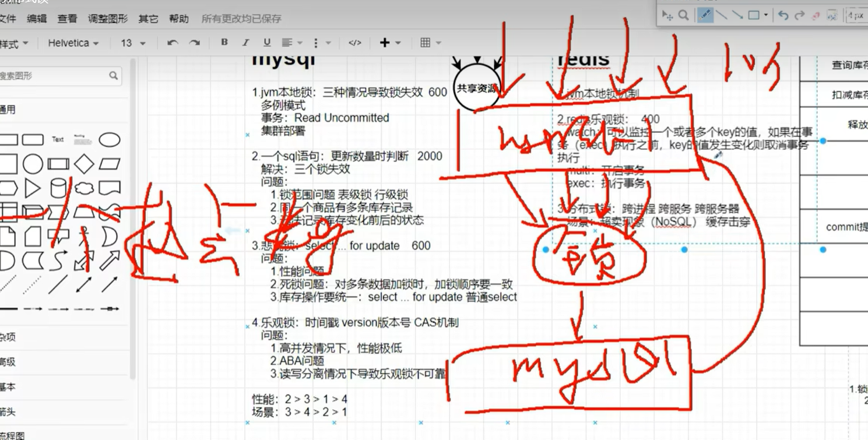Open the 其它 menu

[x=148, y=19]
